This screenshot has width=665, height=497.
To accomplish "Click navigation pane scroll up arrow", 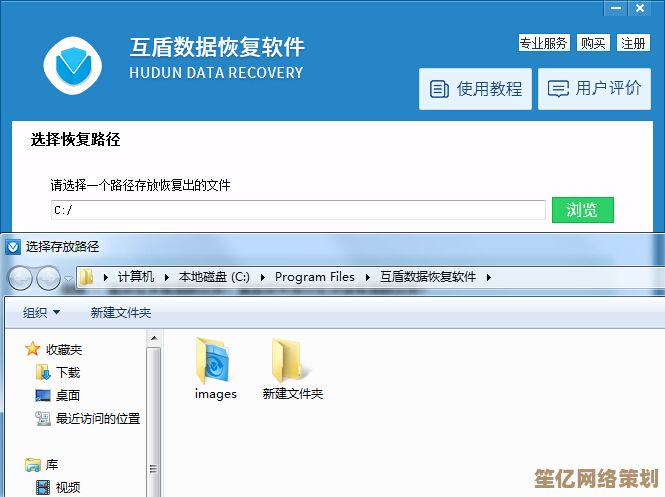I will pyautogui.click(x=154, y=338).
